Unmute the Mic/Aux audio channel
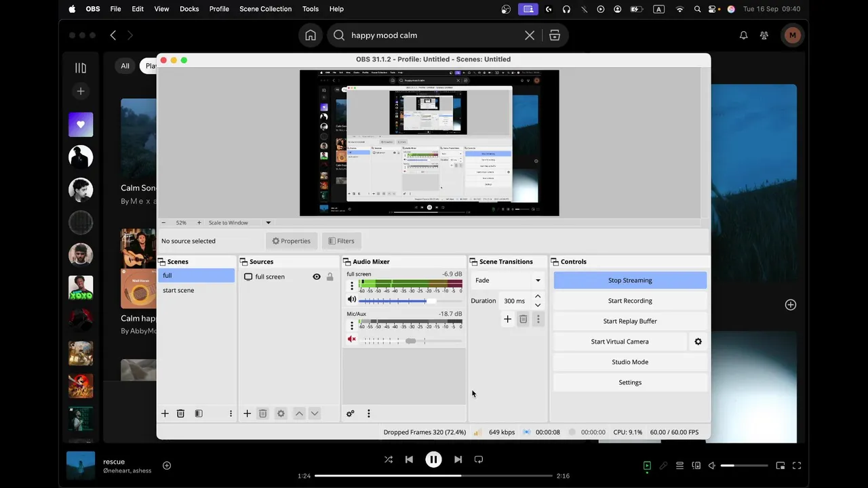The width and height of the screenshot is (868, 488). click(x=352, y=340)
